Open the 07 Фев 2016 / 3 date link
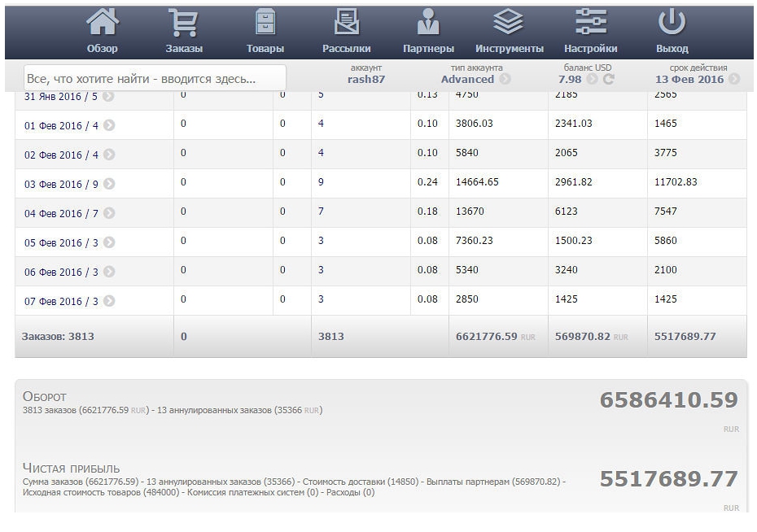 coord(61,302)
